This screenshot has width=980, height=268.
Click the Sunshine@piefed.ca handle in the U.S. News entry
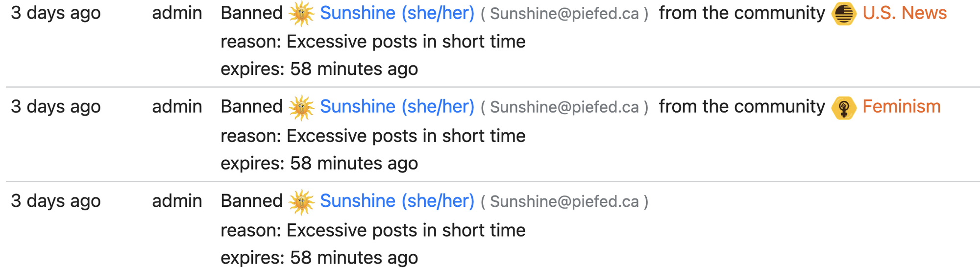[x=564, y=14]
